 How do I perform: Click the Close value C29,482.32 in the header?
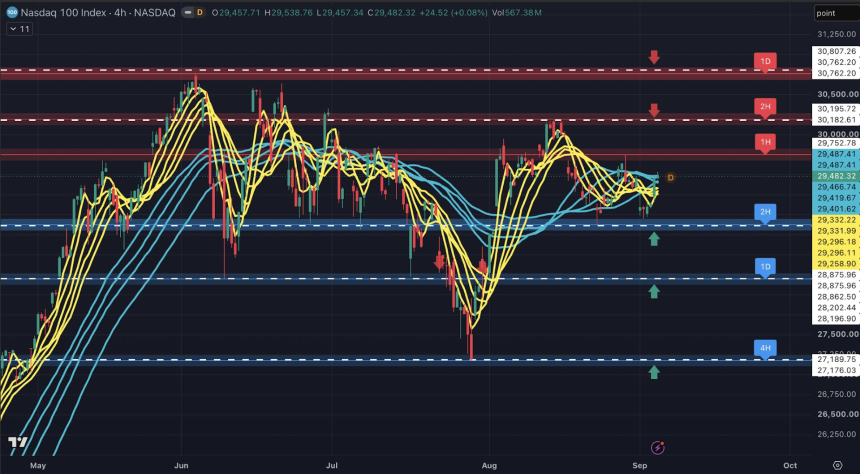click(392, 12)
